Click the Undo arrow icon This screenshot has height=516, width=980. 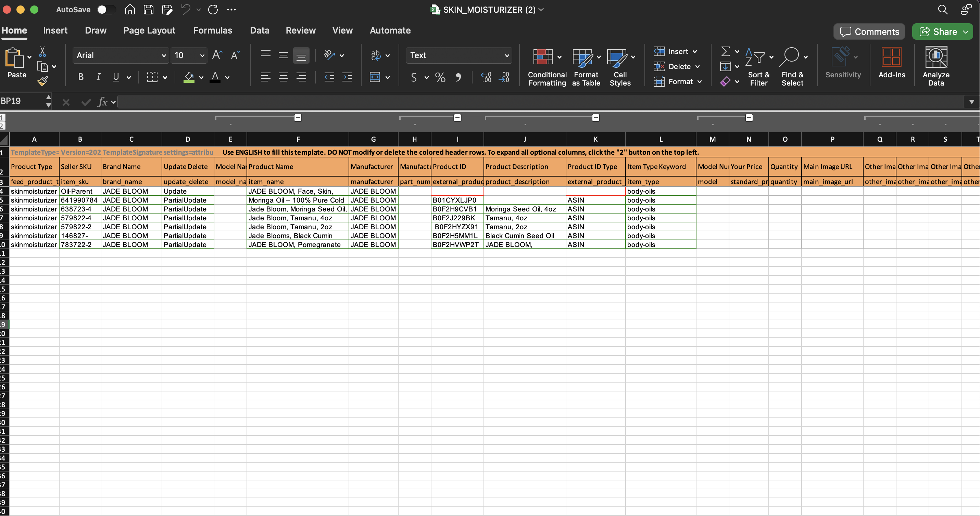(x=186, y=10)
